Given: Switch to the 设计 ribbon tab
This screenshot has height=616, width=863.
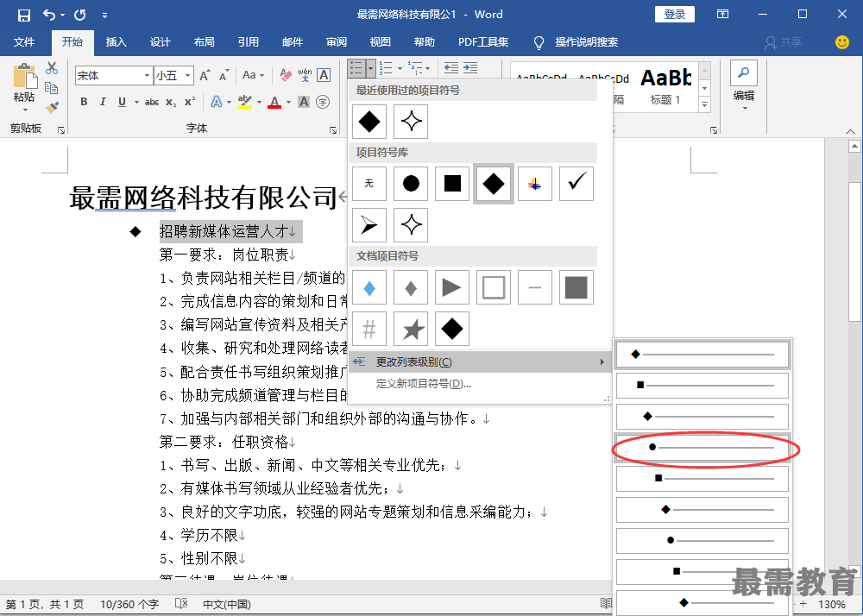Looking at the screenshot, I should pos(161,42).
